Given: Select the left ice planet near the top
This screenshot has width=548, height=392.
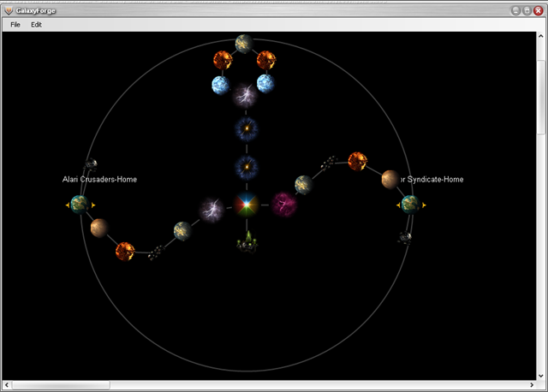Looking at the screenshot, I should [221, 86].
